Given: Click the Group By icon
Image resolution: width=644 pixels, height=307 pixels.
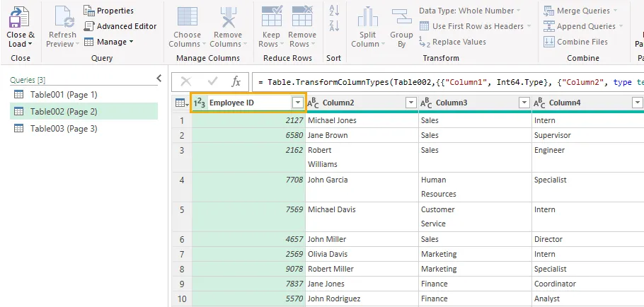Looking at the screenshot, I should coord(401,17).
